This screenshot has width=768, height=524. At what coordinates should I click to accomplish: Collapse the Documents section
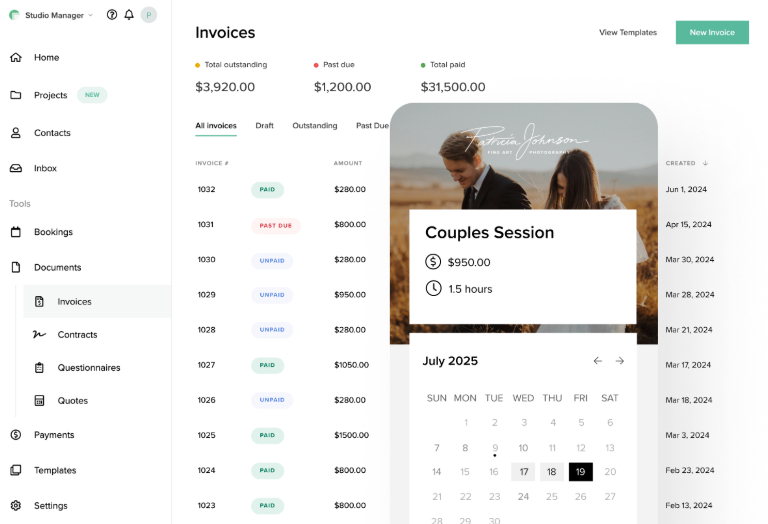click(x=57, y=267)
